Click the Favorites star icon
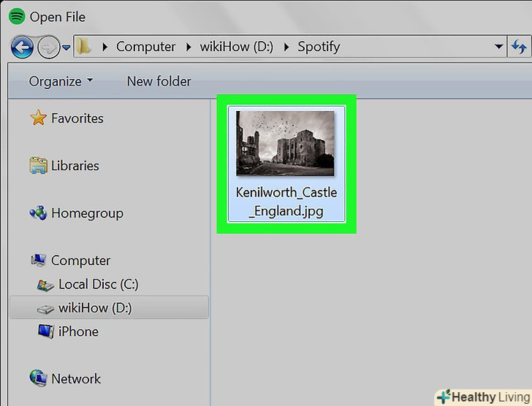Image resolution: width=532 pixels, height=406 pixels. [x=38, y=118]
